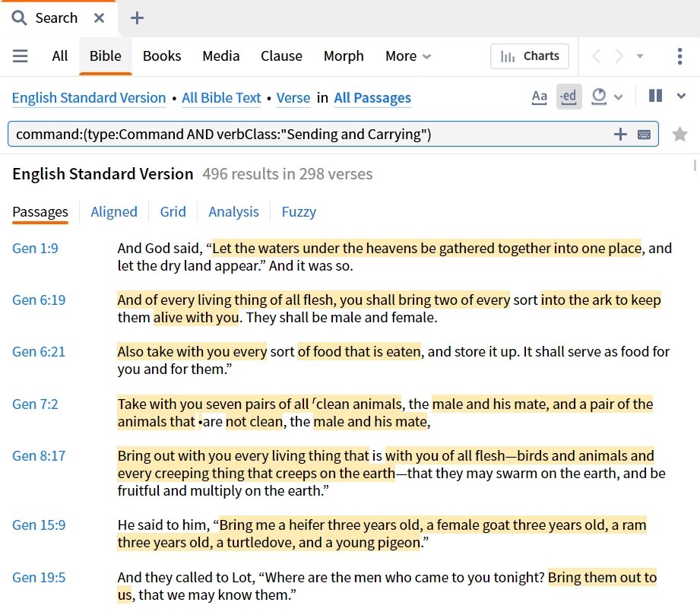The height and width of the screenshot is (615, 700).
Task: Open the hamburger navigation menu
Action: (x=21, y=56)
